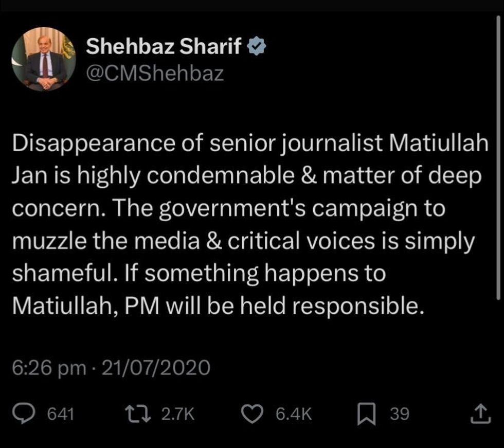504x448 pixels.
Task: Show the 6.4K likes count
Action: pos(294,414)
